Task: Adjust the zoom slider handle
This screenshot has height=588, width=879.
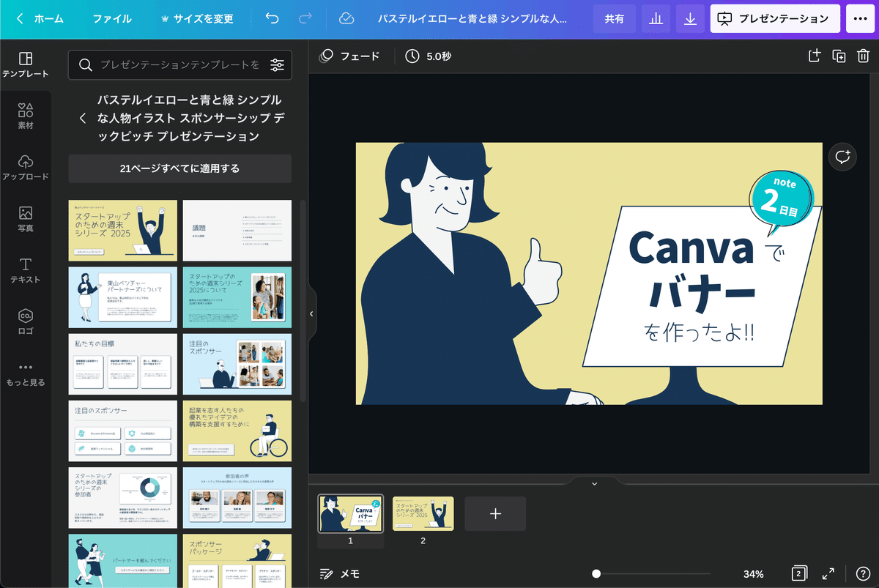Action: click(596, 574)
